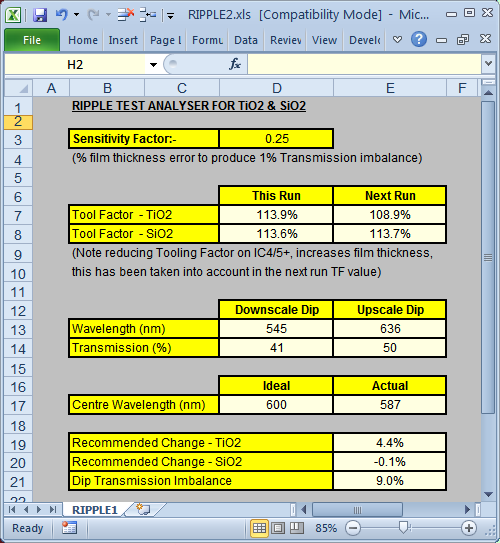Expand the ribbon with chevron icon
Image resolution: width=500 pixels, height=543 pixels.
click(398, 40)
